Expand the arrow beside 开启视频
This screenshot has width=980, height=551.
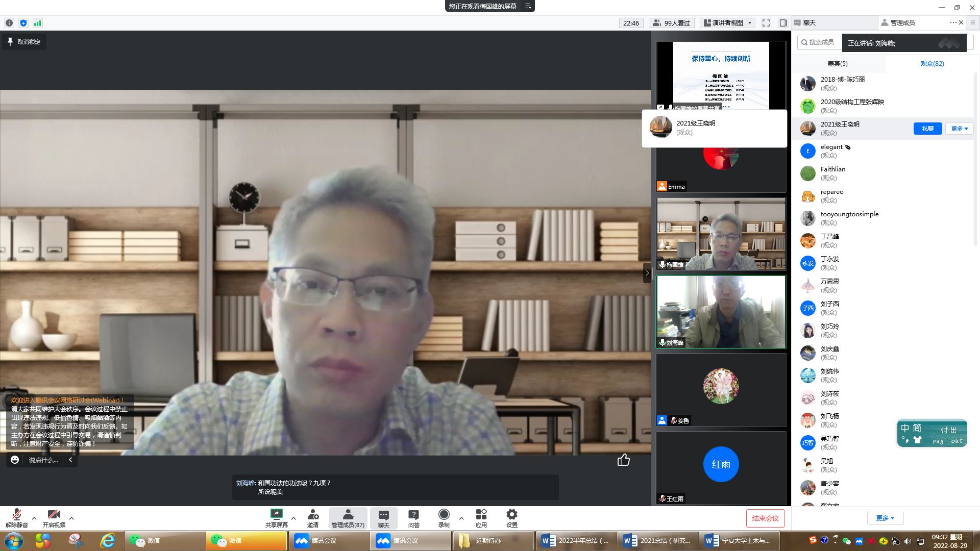[x=71, y=518]
